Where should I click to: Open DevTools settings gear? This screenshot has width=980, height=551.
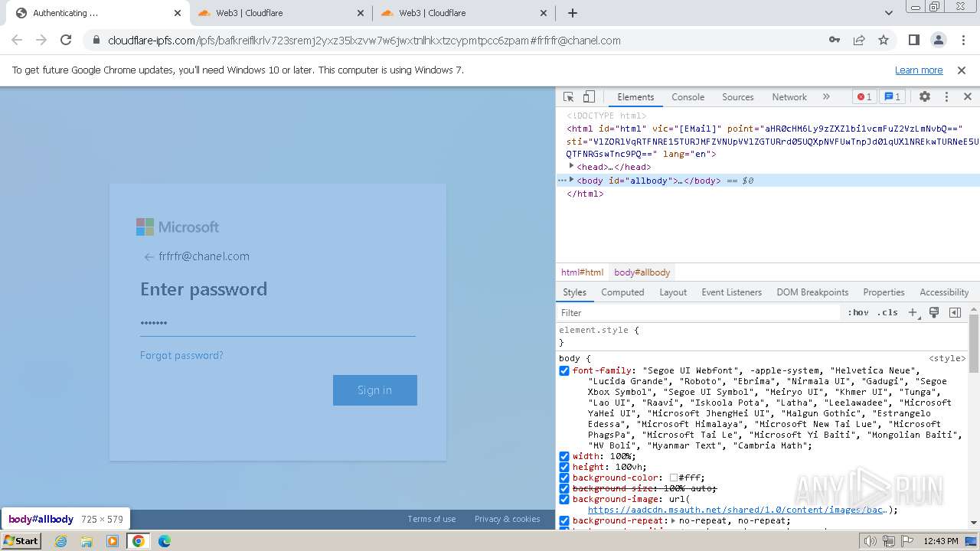tap(925, 97)
